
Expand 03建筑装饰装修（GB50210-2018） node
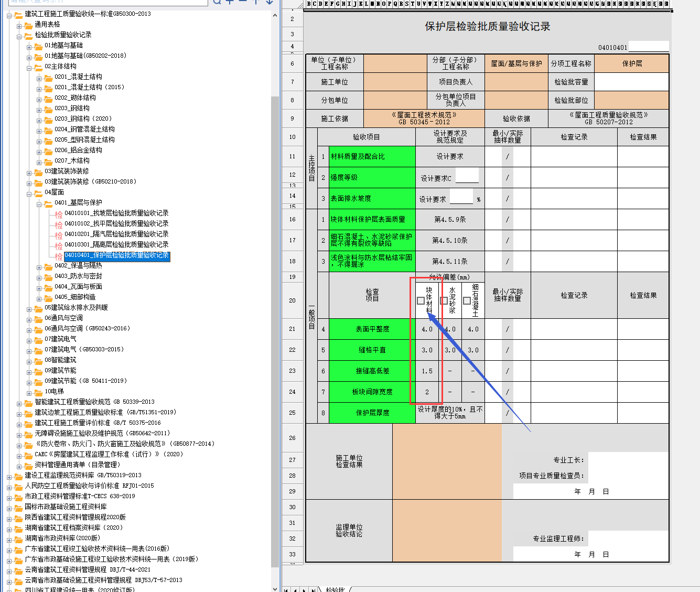pyautogui.click(x=29, y=184)
